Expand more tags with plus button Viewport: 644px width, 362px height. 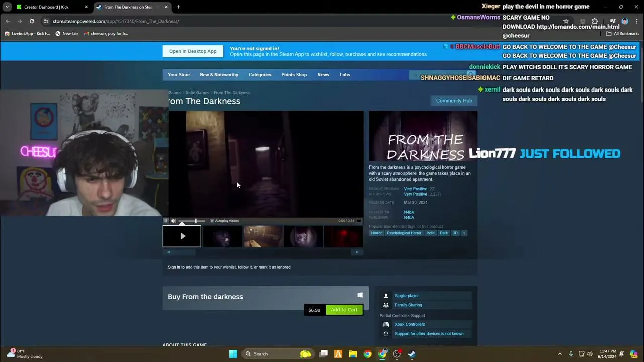464,233
